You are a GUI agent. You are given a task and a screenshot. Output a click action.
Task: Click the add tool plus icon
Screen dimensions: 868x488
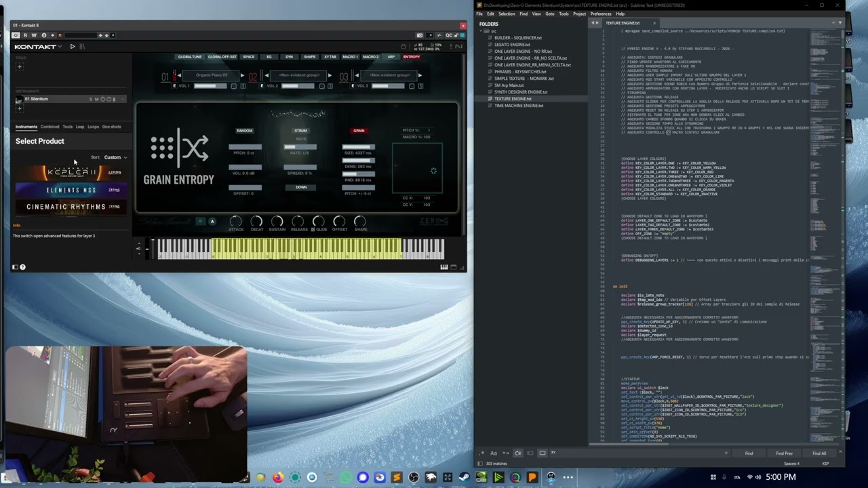[20, 66]
